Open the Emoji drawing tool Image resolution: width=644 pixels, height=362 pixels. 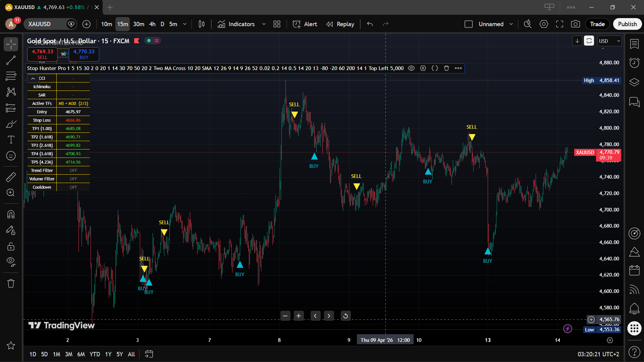11,156
